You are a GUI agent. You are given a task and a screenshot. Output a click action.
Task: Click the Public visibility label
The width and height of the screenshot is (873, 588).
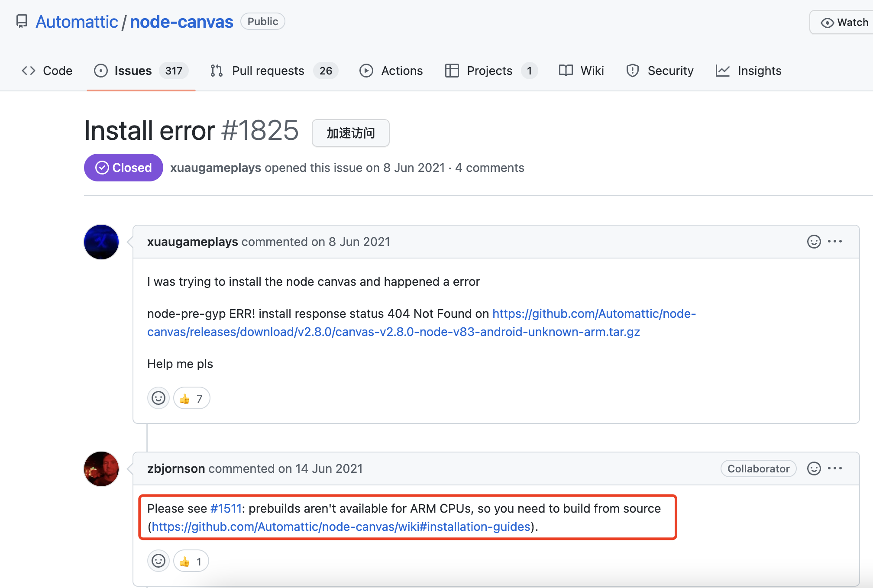[x=263, y=21]
